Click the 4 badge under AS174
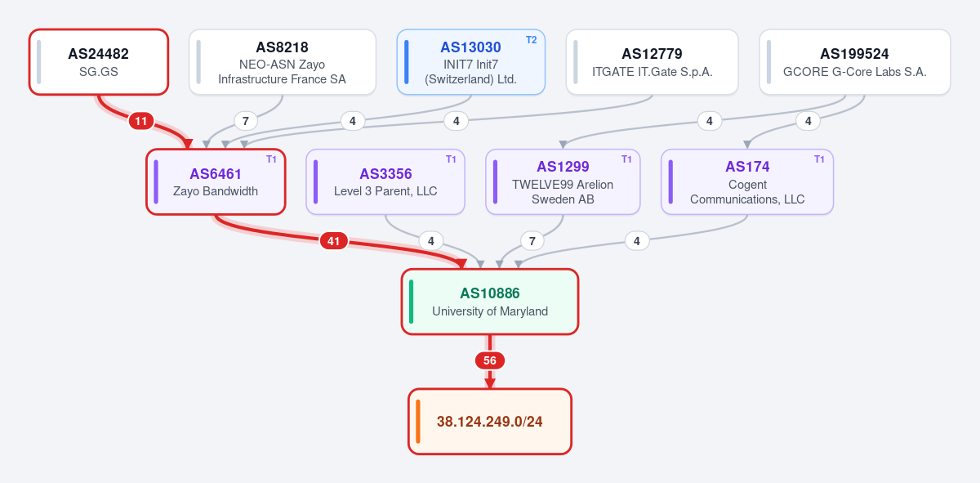Screen dimensions: 980x483 (637, 241)
